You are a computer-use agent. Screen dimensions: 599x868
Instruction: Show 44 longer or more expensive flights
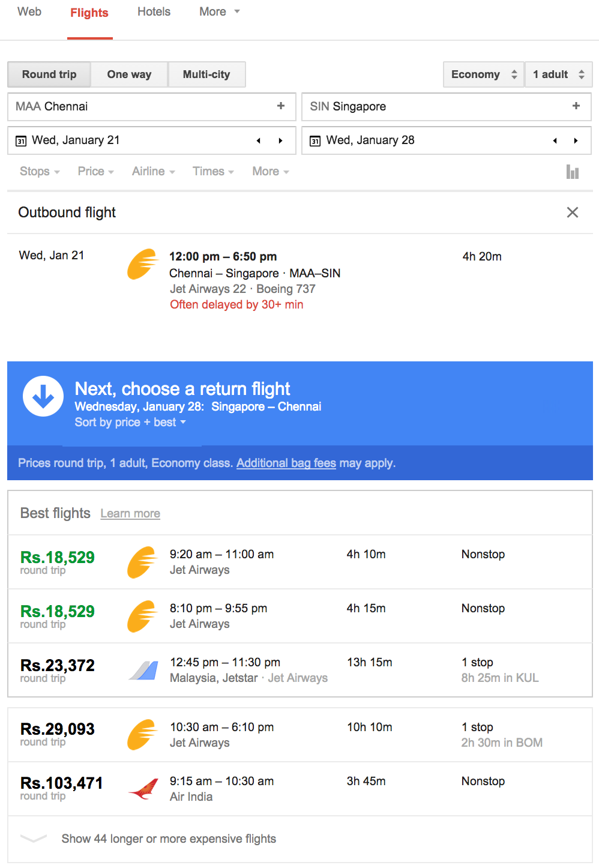(x=169, y=839)
